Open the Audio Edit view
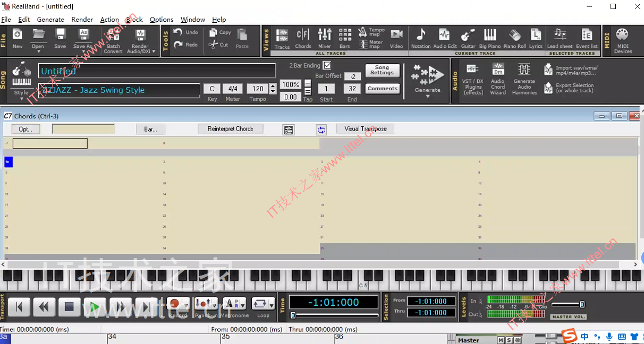644x344 pixels. [445, 39]
